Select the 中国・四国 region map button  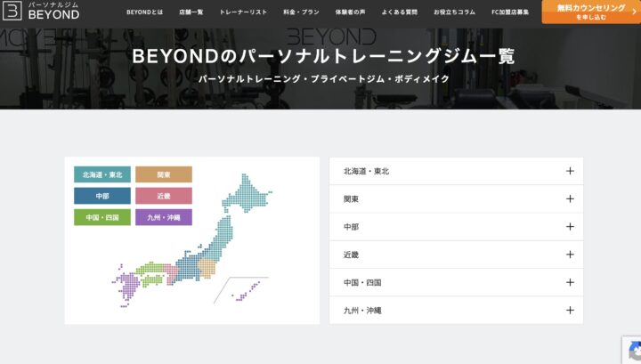pyautogui.click(x=102, y=217)
